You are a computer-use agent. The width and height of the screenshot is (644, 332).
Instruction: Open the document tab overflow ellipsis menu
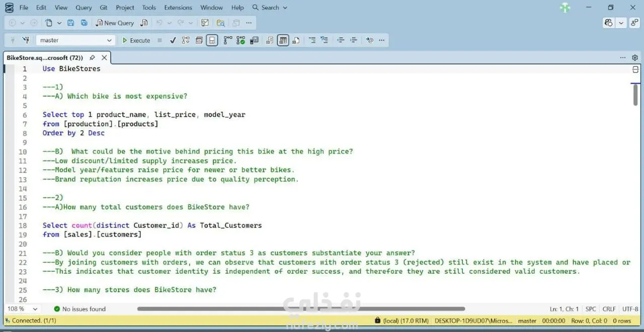[623, 58]
